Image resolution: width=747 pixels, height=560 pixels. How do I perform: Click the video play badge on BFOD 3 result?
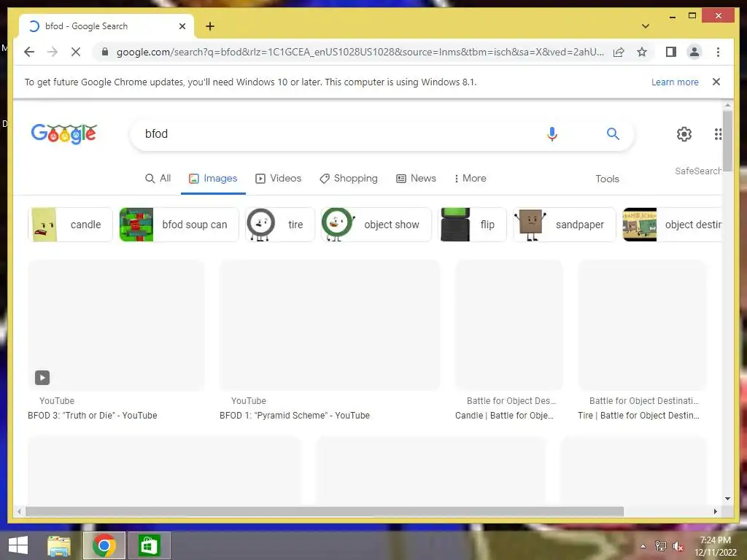pyautogui.click(x=42, y=378)
